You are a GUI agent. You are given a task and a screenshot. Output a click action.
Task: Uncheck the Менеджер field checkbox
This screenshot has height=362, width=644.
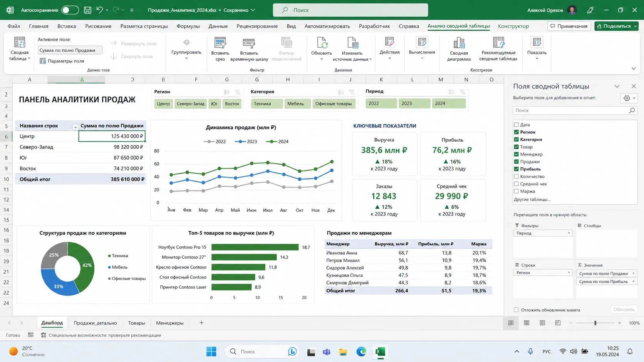pyautogui.click(x=516, y=154)
